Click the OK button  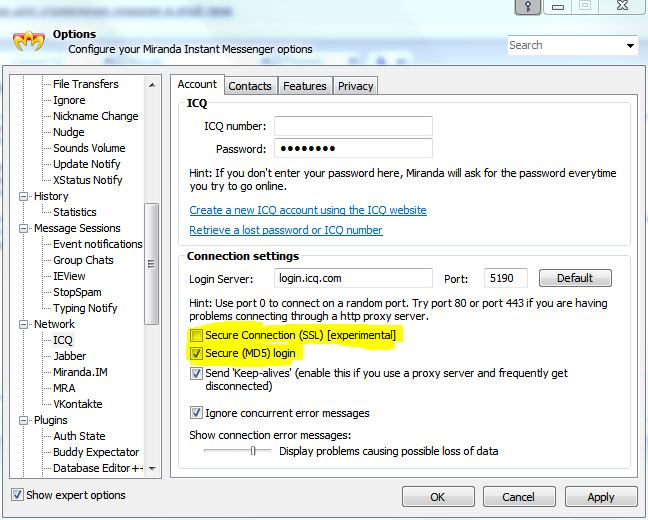(x=438, y=496)
